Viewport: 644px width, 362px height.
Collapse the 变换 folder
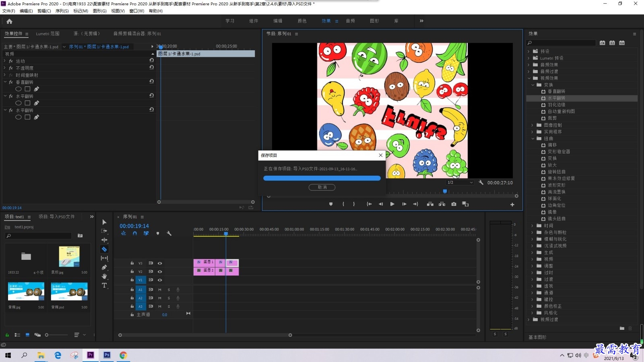coord(533,85)
